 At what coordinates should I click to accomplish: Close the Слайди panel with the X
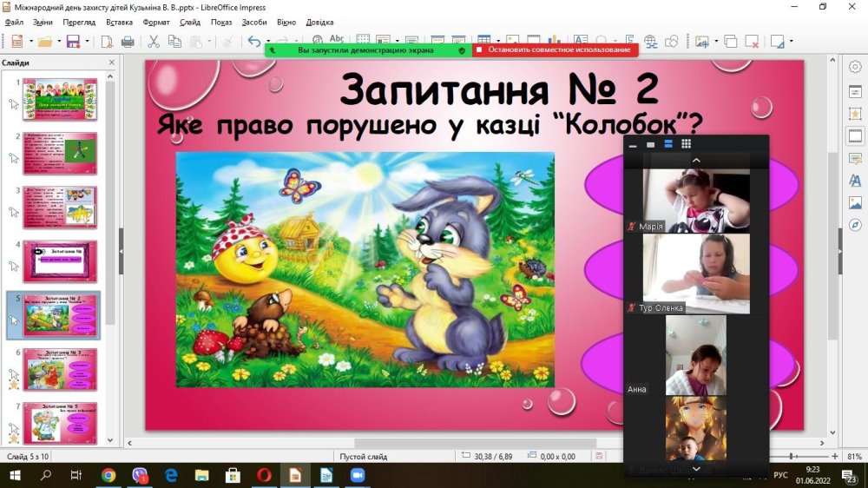pos(111,63)
